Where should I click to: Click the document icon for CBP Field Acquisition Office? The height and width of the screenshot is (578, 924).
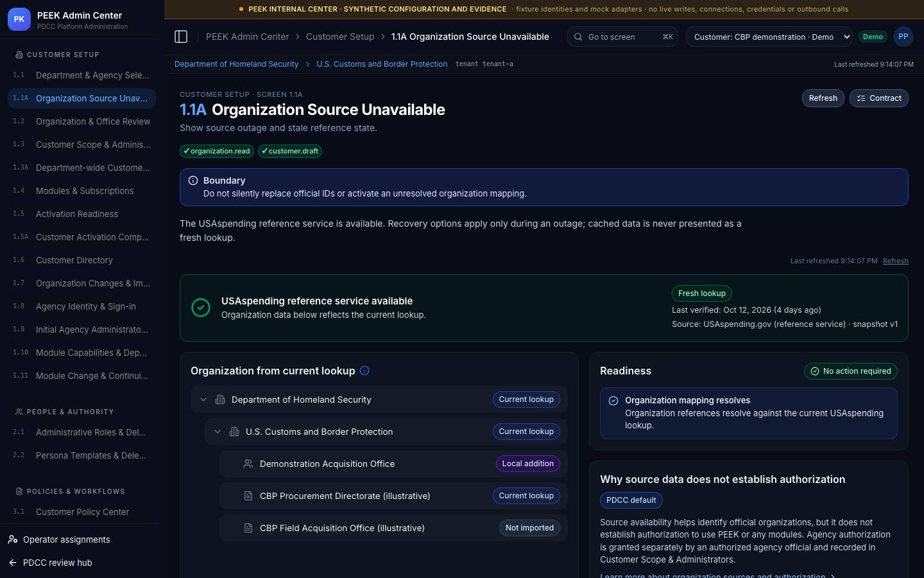pos(248,528)
